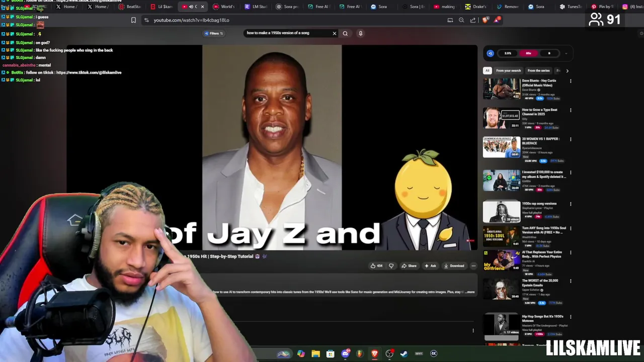Open the 'How to Grow a Type Beat Channel' title
644x362 pixels.
(539, 112)
